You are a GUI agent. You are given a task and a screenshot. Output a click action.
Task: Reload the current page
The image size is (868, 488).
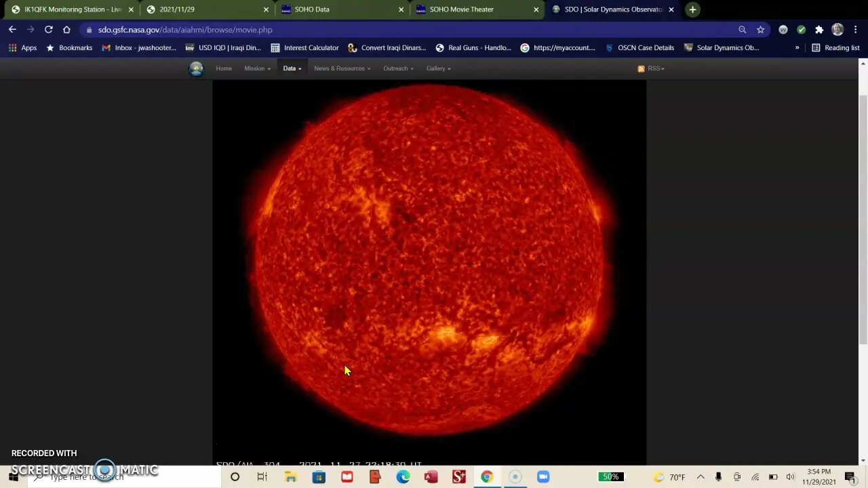pos(48,30)
